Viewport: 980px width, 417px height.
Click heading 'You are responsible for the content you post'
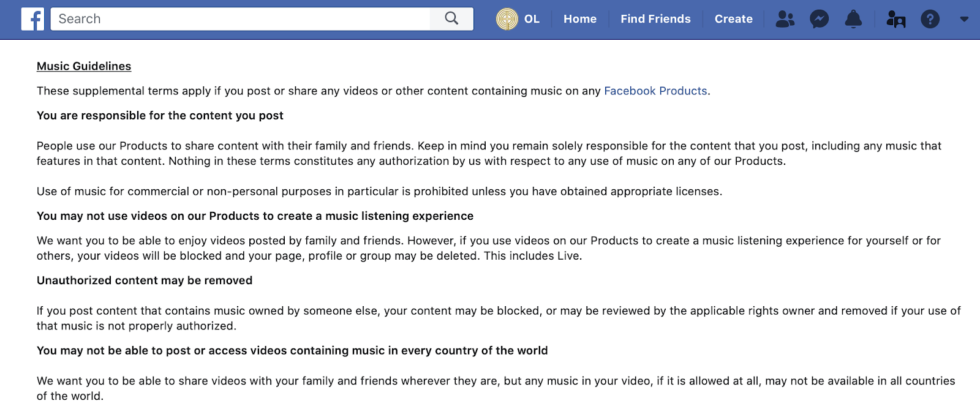coord(160,116)
